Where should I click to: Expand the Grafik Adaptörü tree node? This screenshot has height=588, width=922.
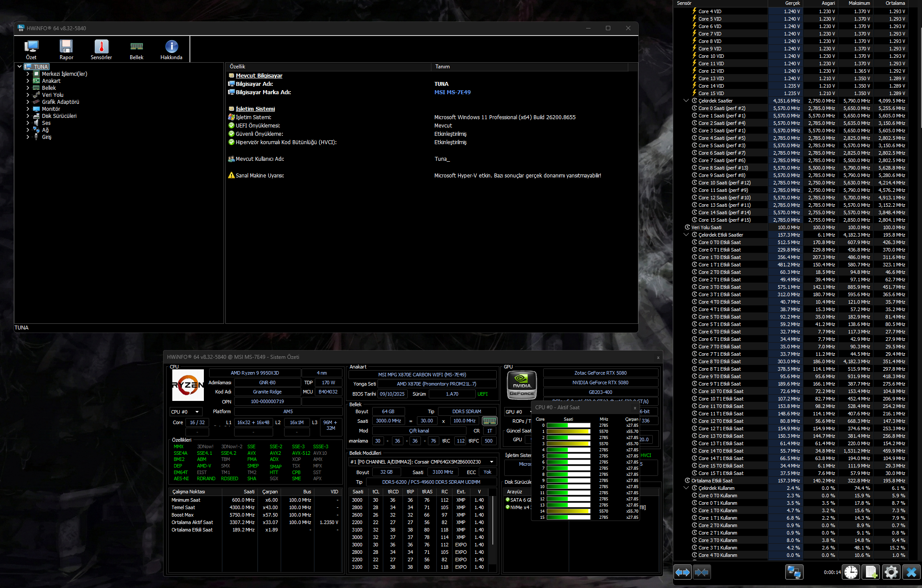click(28, 102)
